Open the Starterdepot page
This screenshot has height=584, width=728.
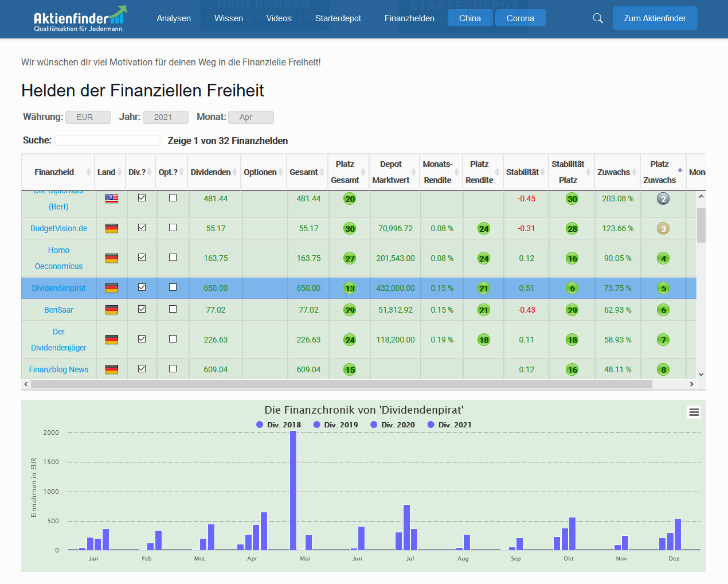[338, 18]
